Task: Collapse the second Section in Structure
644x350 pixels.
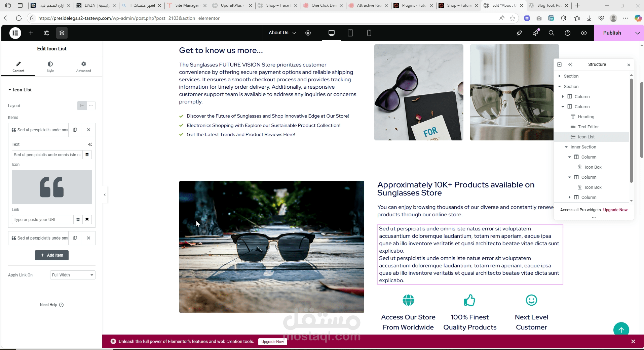Action: point(560,87)
